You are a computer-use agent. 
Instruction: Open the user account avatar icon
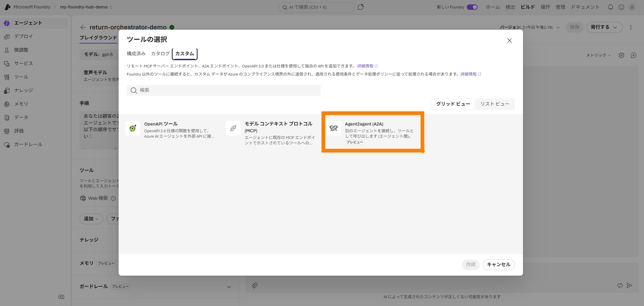tap(632, 7)
